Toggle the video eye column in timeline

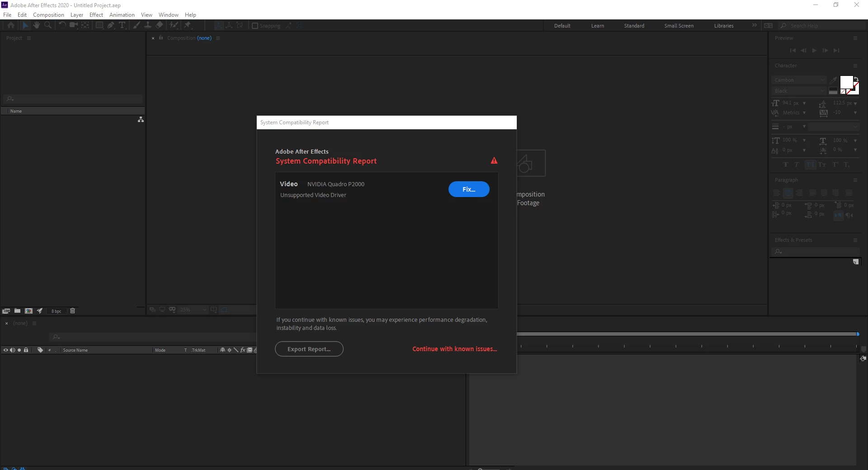pos(5,350)
